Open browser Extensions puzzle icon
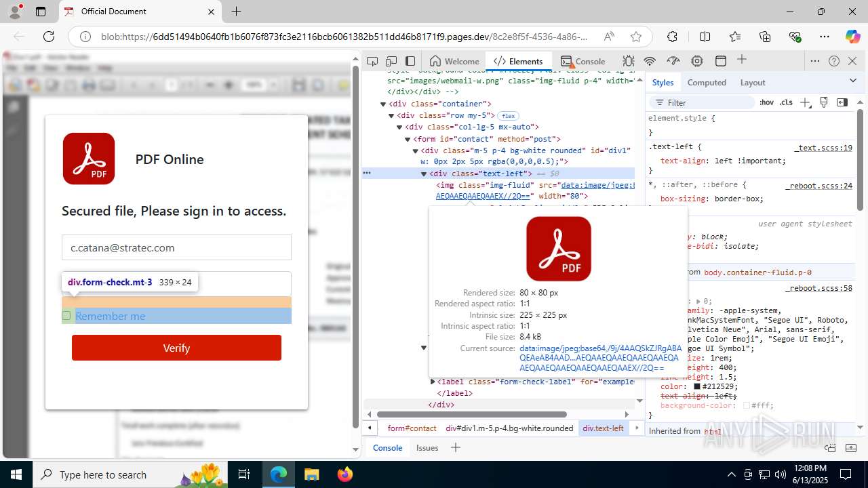The image size is (868, 488). (x=672, y=37)
